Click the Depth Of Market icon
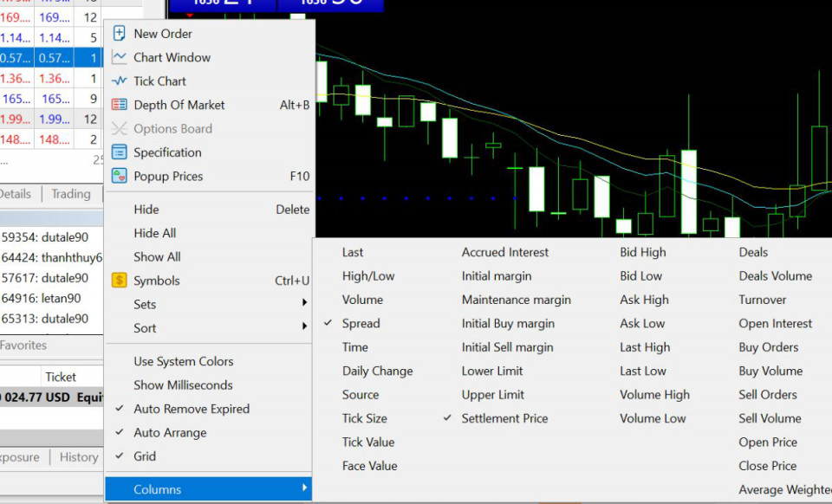This screenshot has height=504, width=832. pyautogui.click(x=120, y=105)
